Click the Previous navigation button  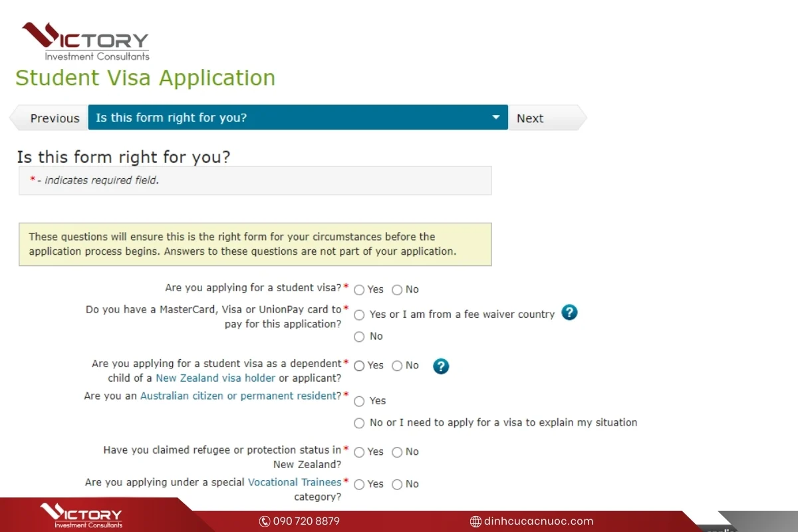[x=55, y=118]
